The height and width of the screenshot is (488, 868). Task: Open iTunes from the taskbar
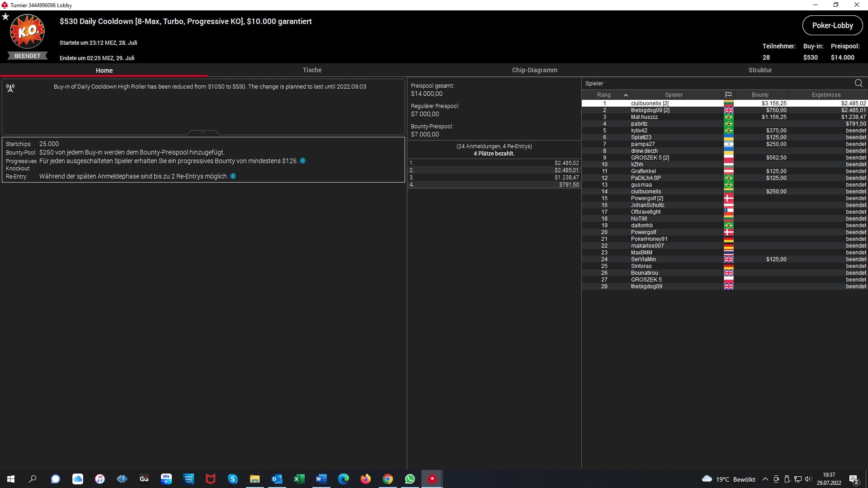pos(99,479)
